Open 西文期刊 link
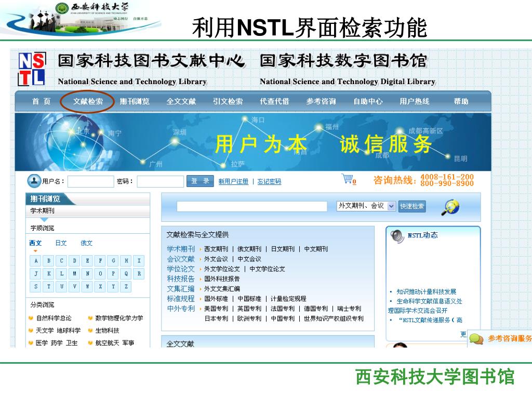Image resolution: width=532 pixels, height=399 pixels. (216, 249)
